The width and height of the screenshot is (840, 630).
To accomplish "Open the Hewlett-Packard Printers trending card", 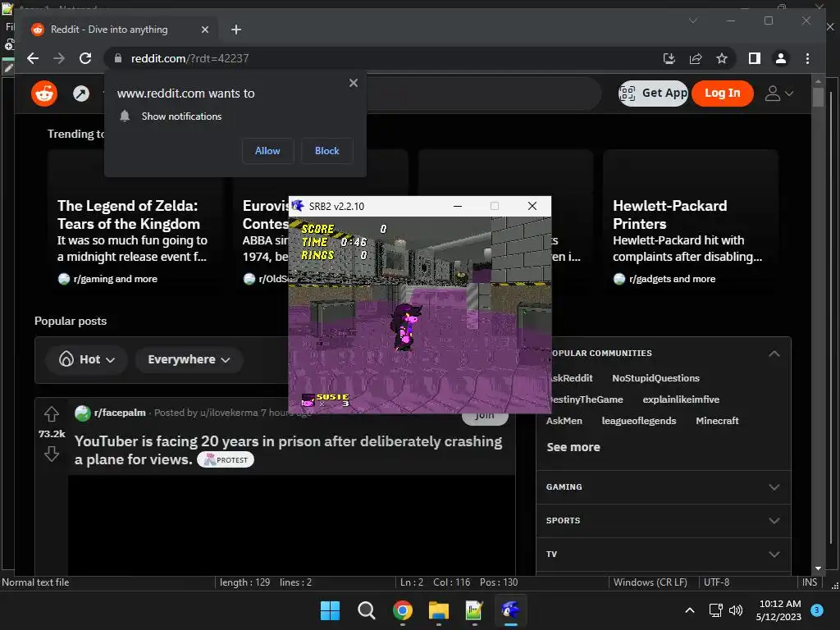I will (690, 222).
